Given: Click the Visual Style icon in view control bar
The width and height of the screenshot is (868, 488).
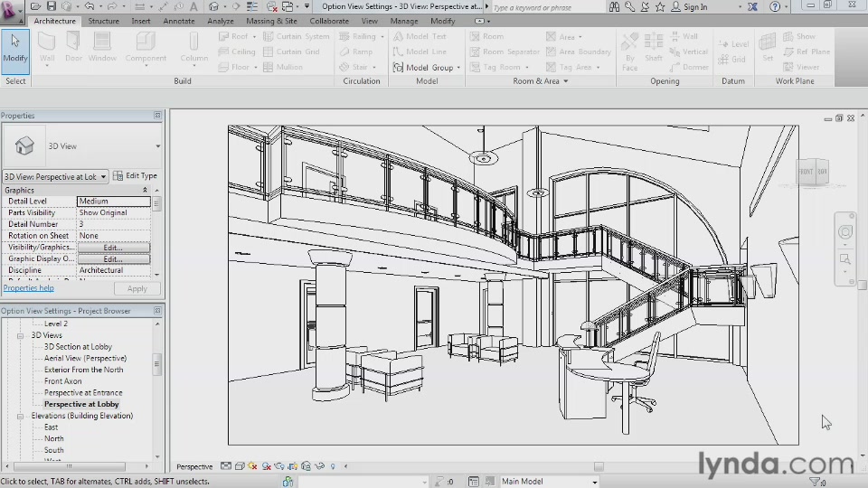Looking at the screenshot, I should click(239, 466).
